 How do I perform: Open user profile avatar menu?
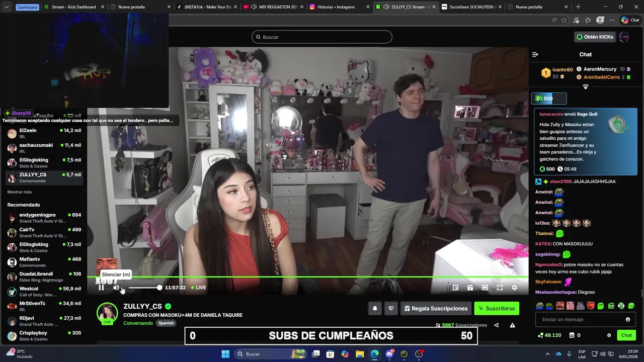pos(624,37)
